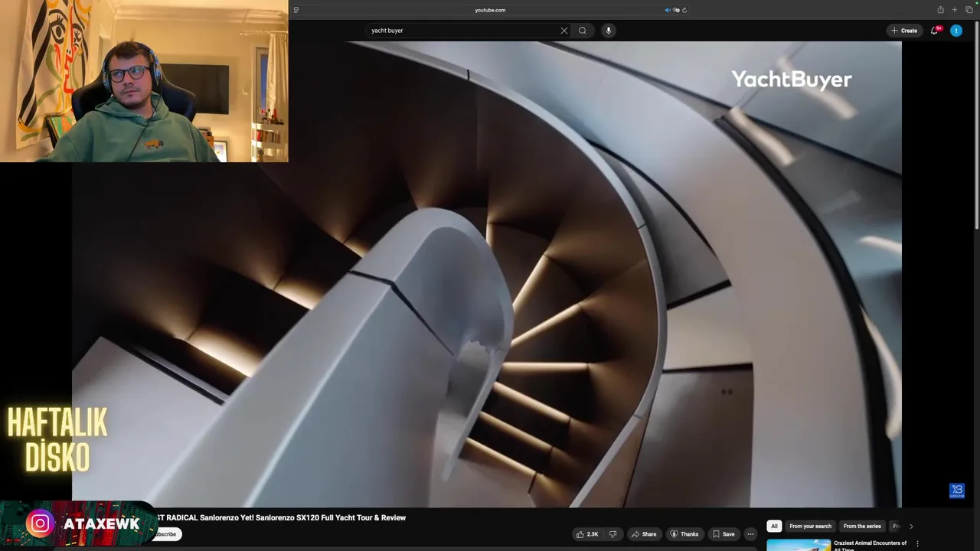Show the tab overview icon
The image size is (980, 551).
969,10
